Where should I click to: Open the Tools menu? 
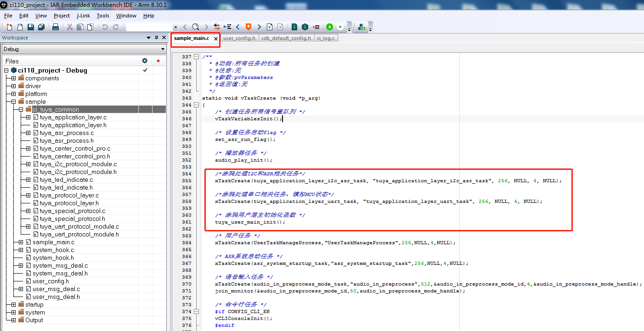click(103, 16)
